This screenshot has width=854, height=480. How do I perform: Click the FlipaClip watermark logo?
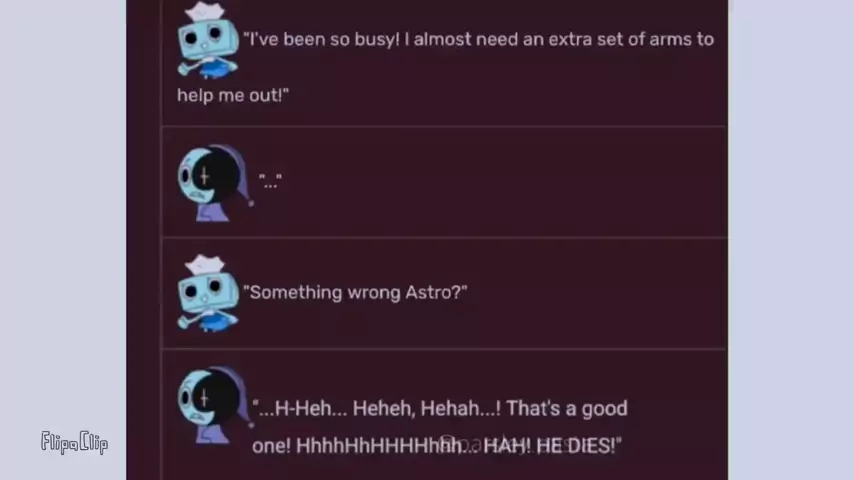coord(75,442)
